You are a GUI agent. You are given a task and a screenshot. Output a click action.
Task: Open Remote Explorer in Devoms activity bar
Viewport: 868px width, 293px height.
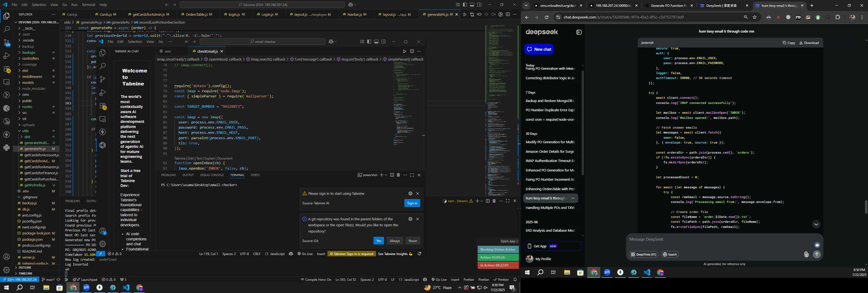(7, 82)
